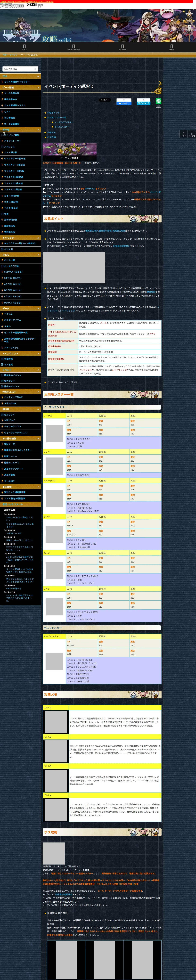Open 検証データ sidebar link
Screen dimensions: 196x980
9,444
